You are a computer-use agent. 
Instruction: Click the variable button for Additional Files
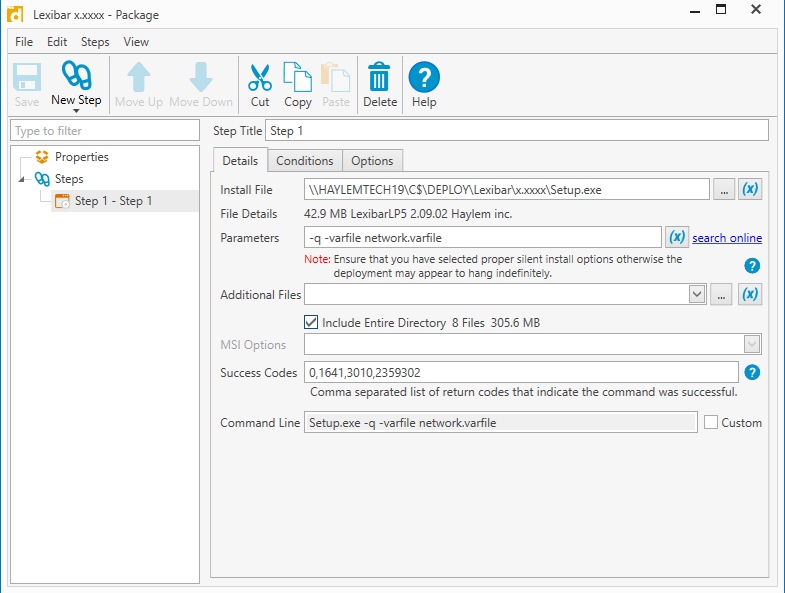750,294
